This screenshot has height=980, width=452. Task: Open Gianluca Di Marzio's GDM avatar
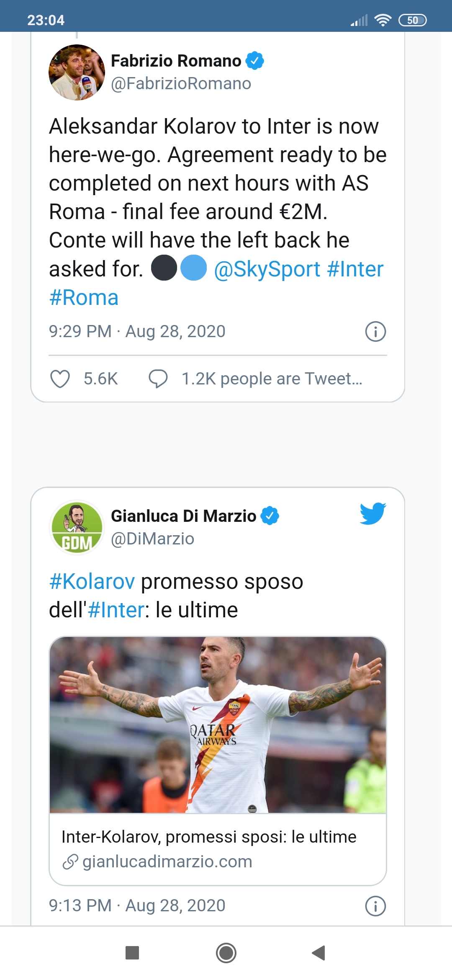coord(77,527)
